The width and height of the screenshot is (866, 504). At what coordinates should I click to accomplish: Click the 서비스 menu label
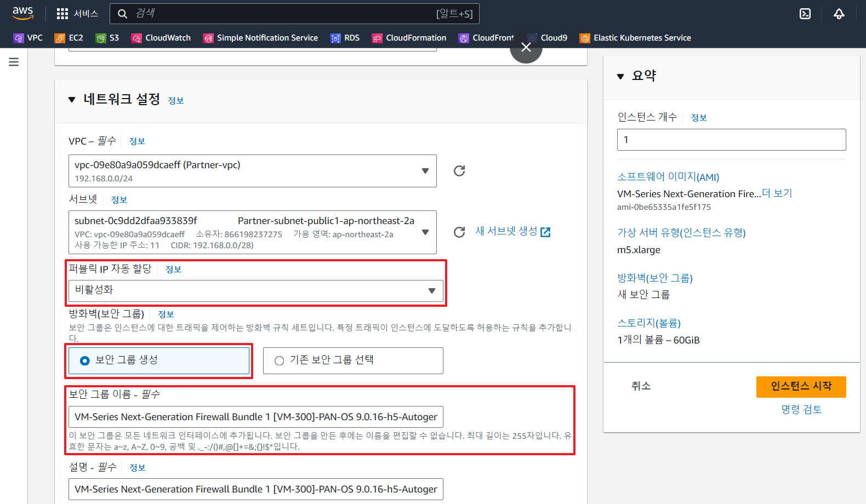(86, 14)
